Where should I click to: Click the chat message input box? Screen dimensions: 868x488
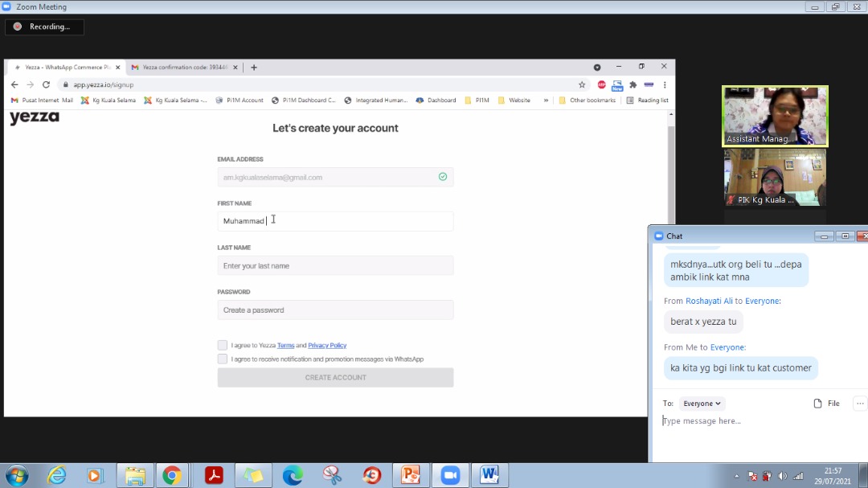(x=759, y=421)
